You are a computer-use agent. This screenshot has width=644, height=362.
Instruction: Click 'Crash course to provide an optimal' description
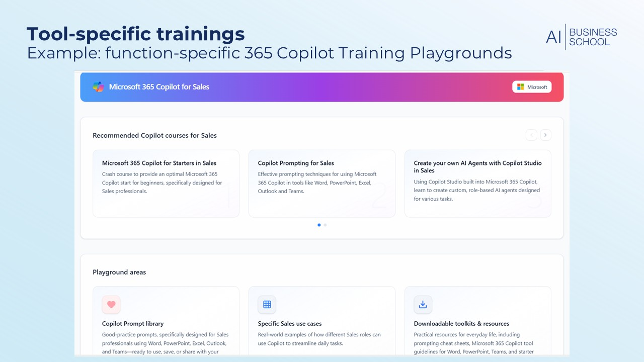(162, 183)
